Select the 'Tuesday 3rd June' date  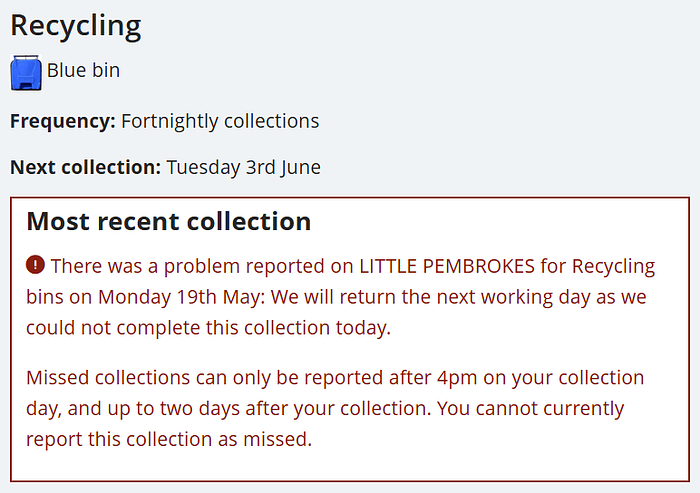[x=243, y=167]
